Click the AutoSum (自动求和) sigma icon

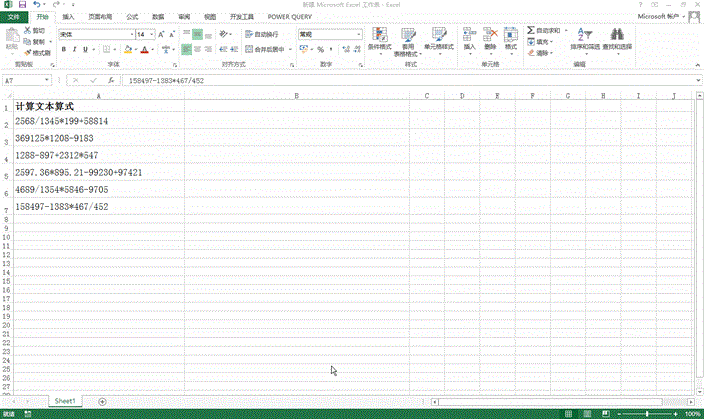(x=531, y=32)
